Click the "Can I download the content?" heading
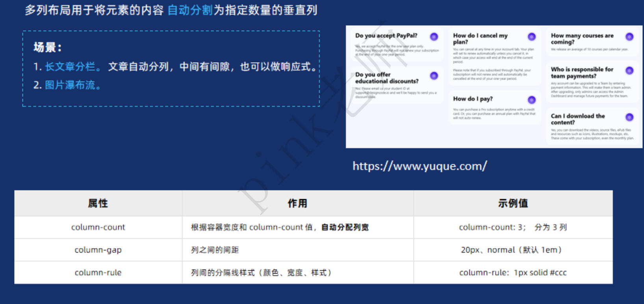Viewport: 644px width, 304px height. coord(577,119)
